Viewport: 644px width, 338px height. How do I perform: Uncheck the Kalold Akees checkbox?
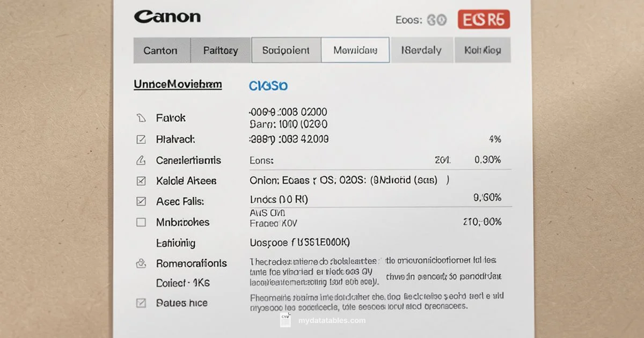coord(141,181)
